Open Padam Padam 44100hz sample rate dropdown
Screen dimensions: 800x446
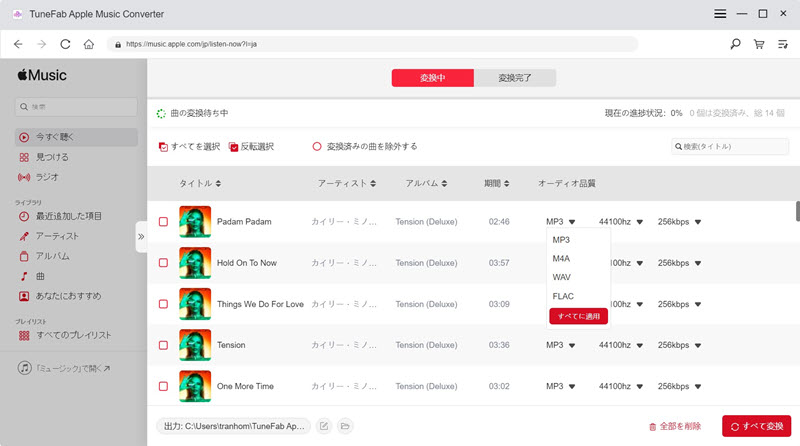click(621, 221)
